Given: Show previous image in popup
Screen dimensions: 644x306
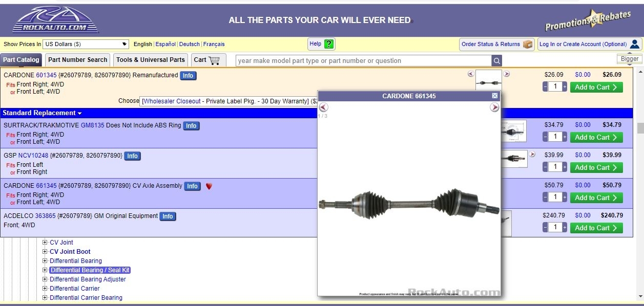Looking at the screenshot, I should [323, 107].
